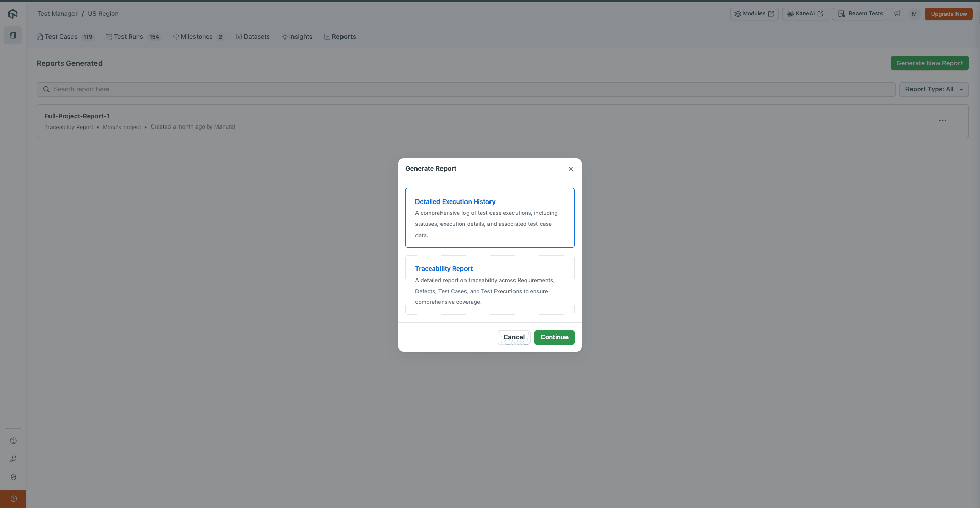Toggle the orange activity icon at sidebar bottom
Viewport: 980px width, 508px height.
point(12,498)
